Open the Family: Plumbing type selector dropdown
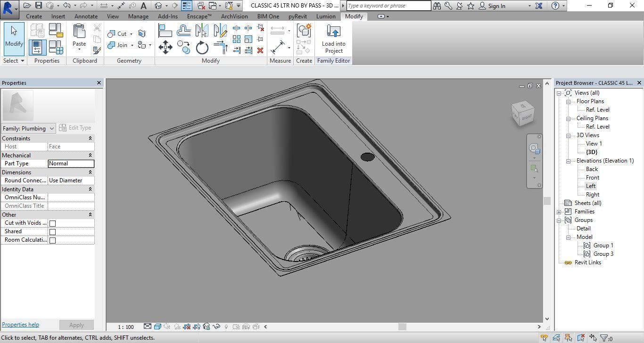The image size is (644, 343). point(28,128)
